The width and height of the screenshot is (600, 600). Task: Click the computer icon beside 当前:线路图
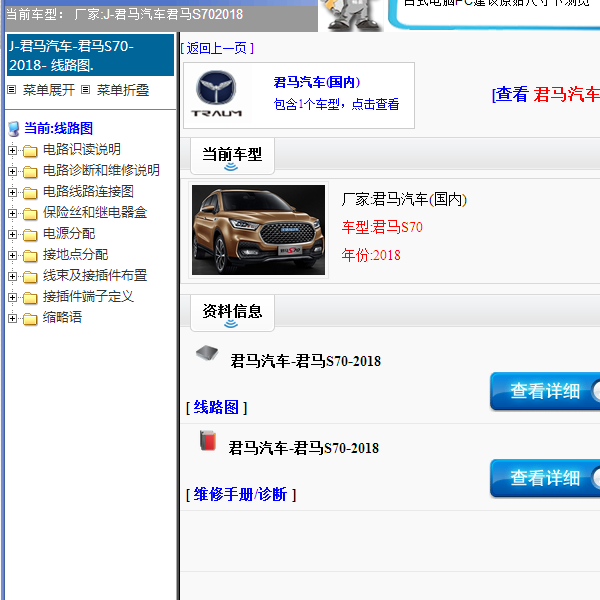click(14, 129)
